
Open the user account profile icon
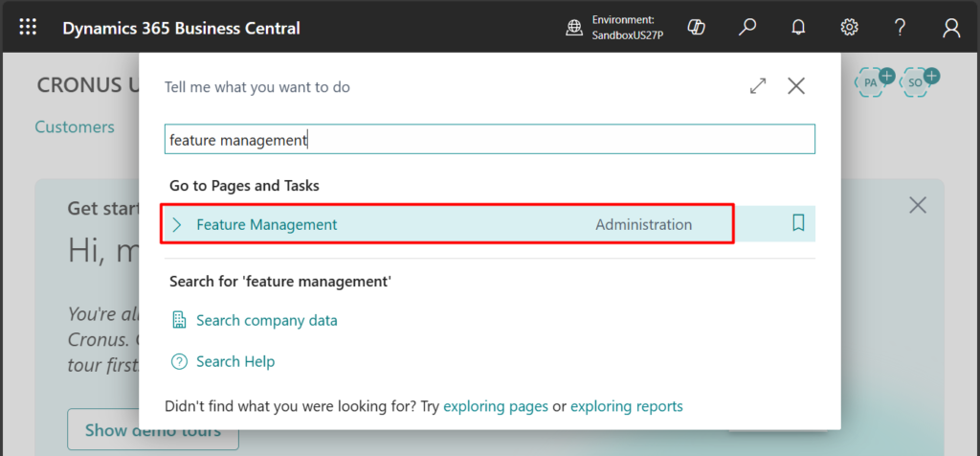951,28
